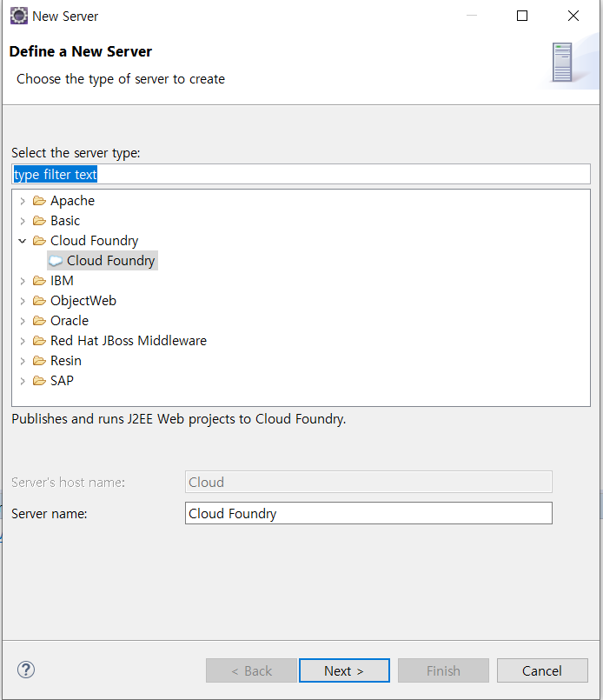This screenshot has width=603, height=700.
Task: Click the Cancel button
Action: click(x=542, y=670)
